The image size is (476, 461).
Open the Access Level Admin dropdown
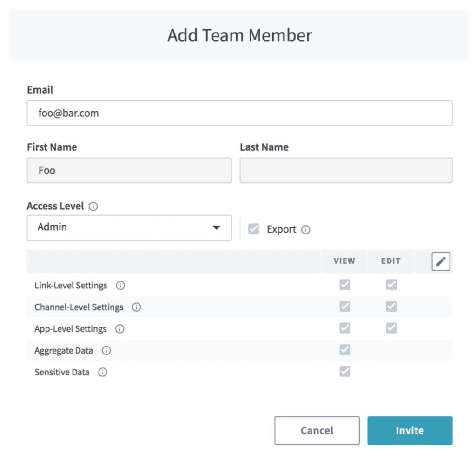tap(129, 227)
